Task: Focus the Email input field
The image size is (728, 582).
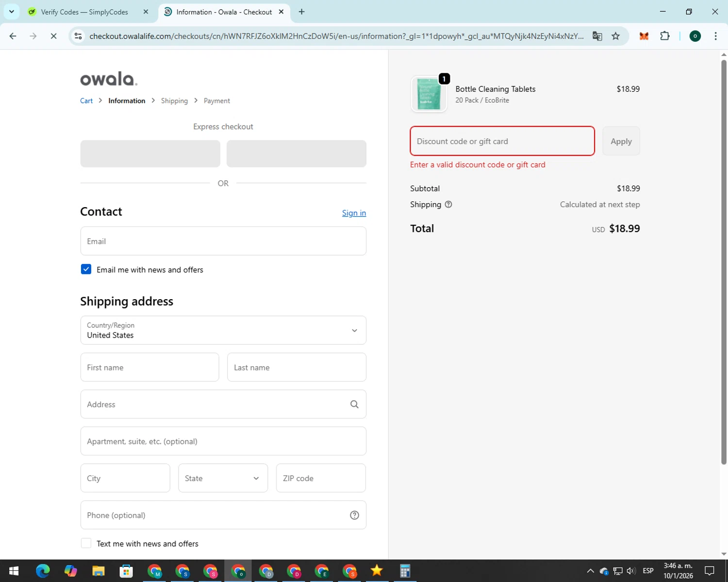Action: [223, 241]
